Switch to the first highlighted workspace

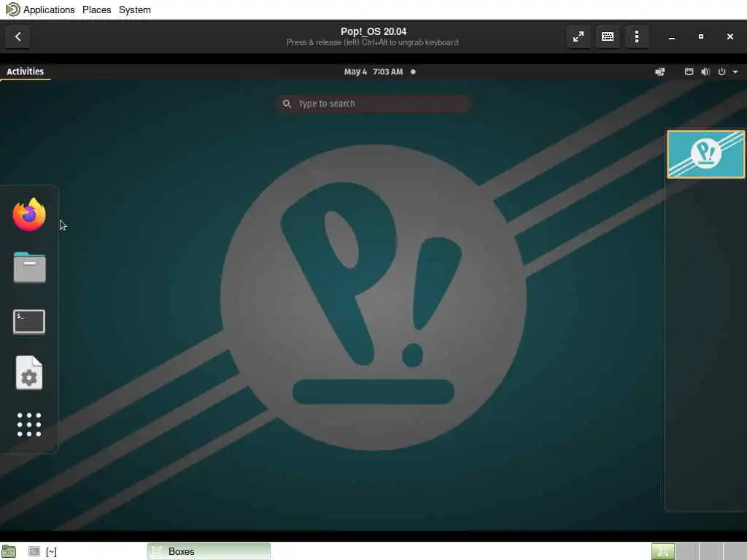coord(662,551)
